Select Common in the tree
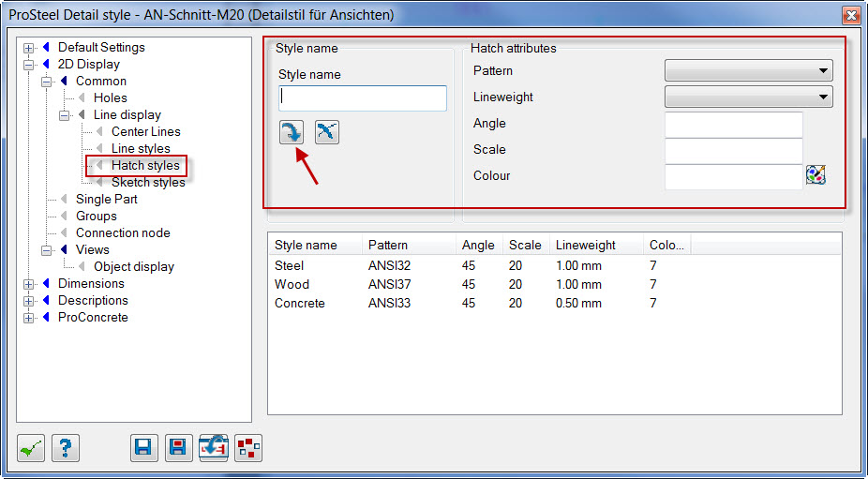Screen dimensions: 868x479 pyautogui.click(x=101, y=82)
